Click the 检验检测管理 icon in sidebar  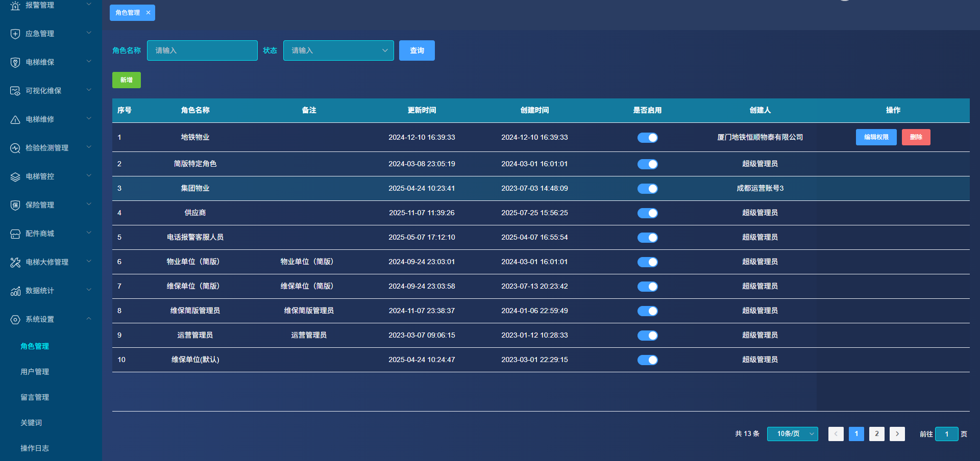click(15, 148)
